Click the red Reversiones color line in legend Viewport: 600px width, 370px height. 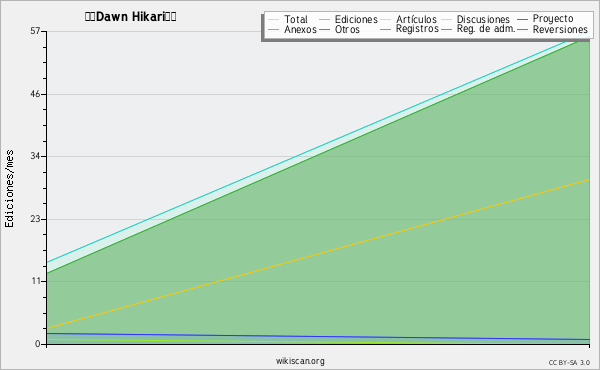523,29
